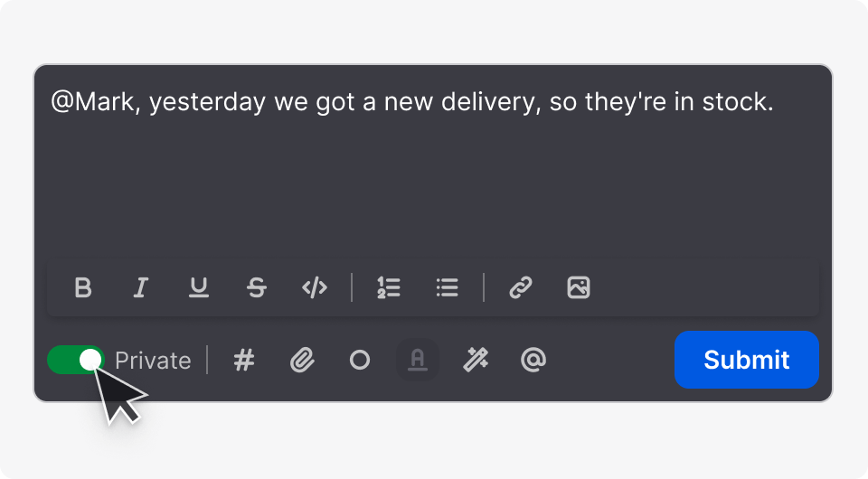Click the hashtag icon
This screenshot has width=868, height=479.
pyautogui.click(x=244, y=361)
